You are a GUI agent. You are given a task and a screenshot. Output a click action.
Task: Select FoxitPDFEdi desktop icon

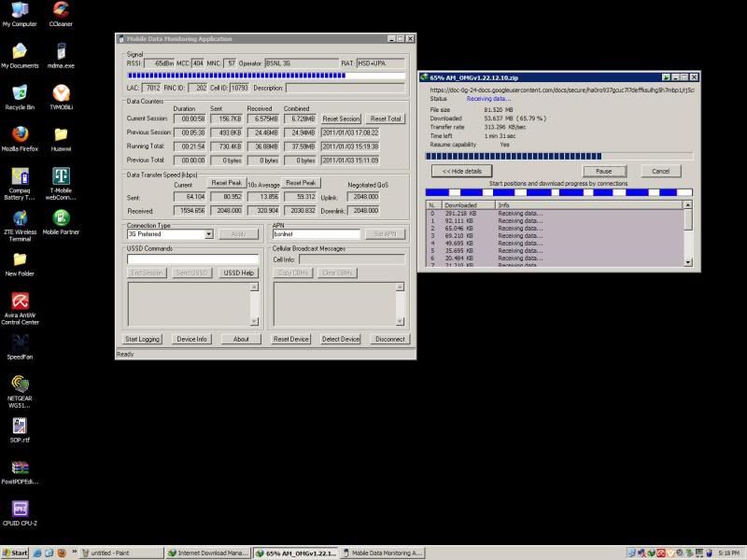click(20, 471)
